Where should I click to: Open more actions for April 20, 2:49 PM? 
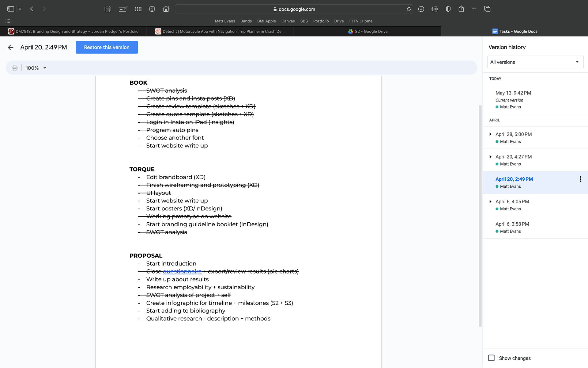pyautogui.click(x=580, y=179)
